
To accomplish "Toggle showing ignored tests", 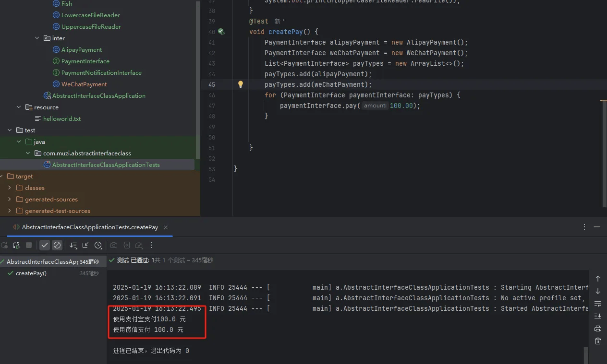I will (x=57, y=245).
